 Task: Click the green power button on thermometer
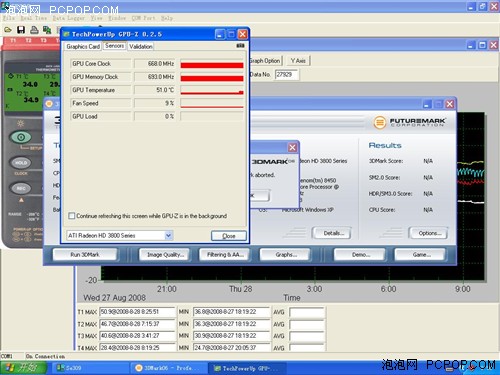[x=21, y=137]
